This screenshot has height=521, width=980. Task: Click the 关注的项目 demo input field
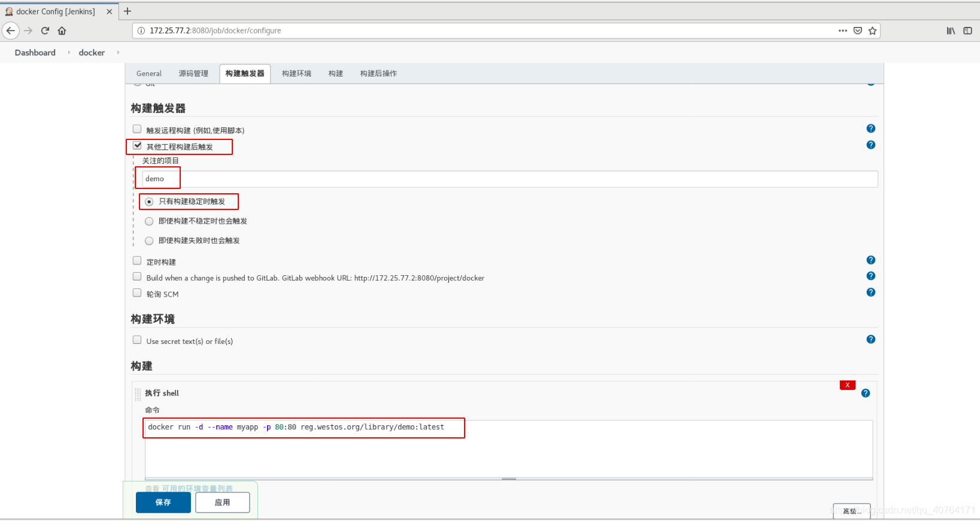click(510, 179)
